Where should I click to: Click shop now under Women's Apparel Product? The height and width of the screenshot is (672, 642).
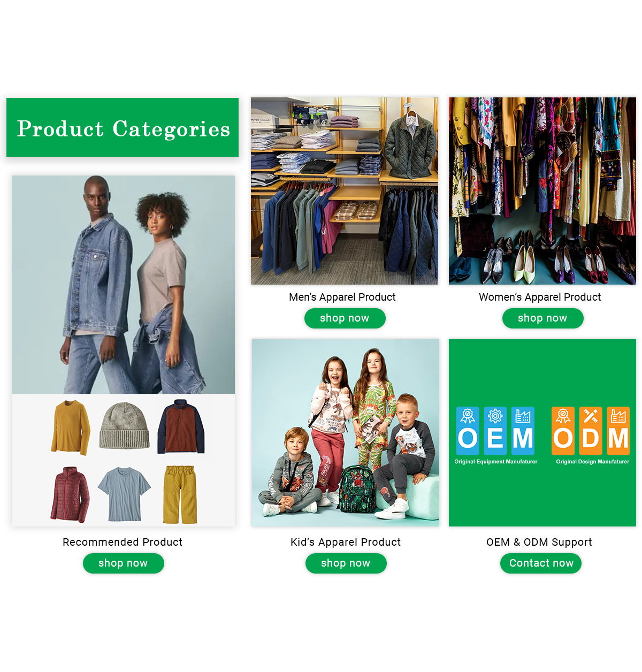[542, 318]
